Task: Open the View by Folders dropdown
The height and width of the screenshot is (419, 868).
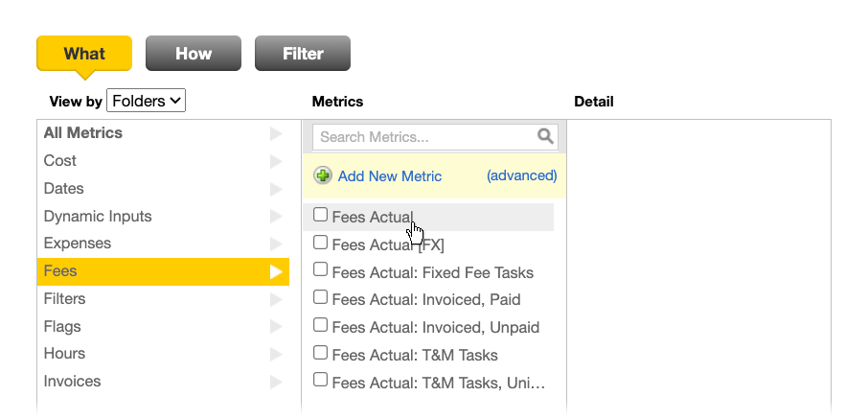Action: click(x=147, y=101)
